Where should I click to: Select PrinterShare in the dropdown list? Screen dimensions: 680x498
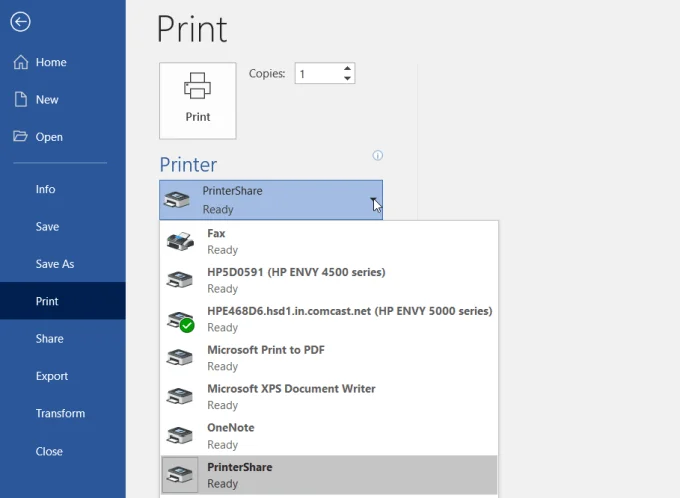pyautogui.click(x=329, y=475)
